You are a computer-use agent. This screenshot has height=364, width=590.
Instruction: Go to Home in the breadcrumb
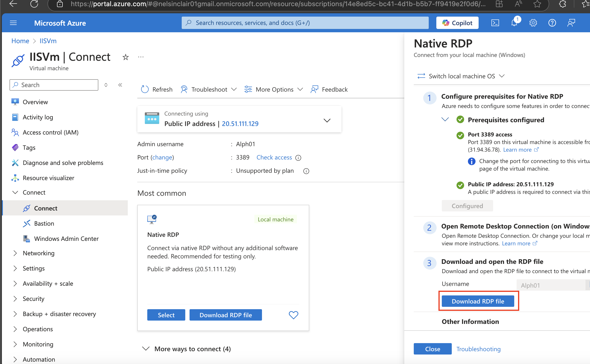[x=20, y=41]
